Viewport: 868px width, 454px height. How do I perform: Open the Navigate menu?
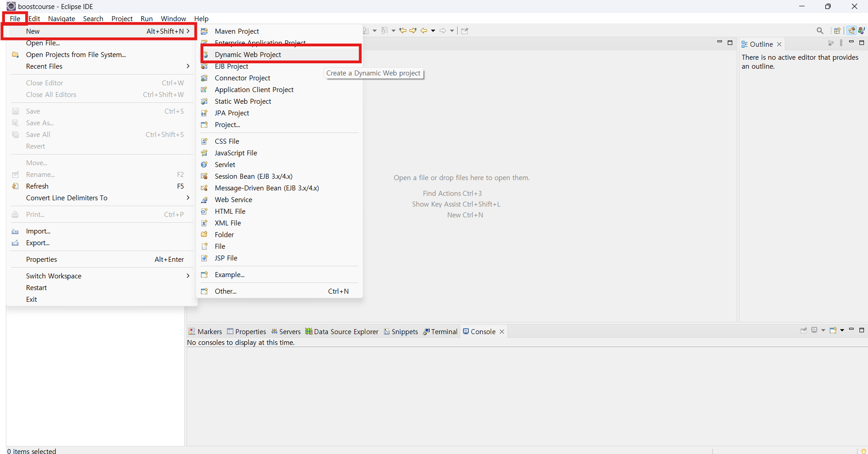click(62, 18)
